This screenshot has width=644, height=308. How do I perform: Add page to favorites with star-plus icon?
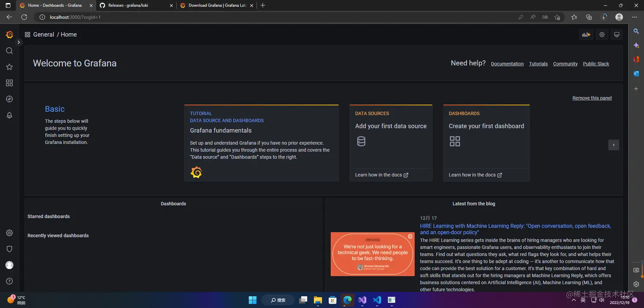(x=557, y=17)
